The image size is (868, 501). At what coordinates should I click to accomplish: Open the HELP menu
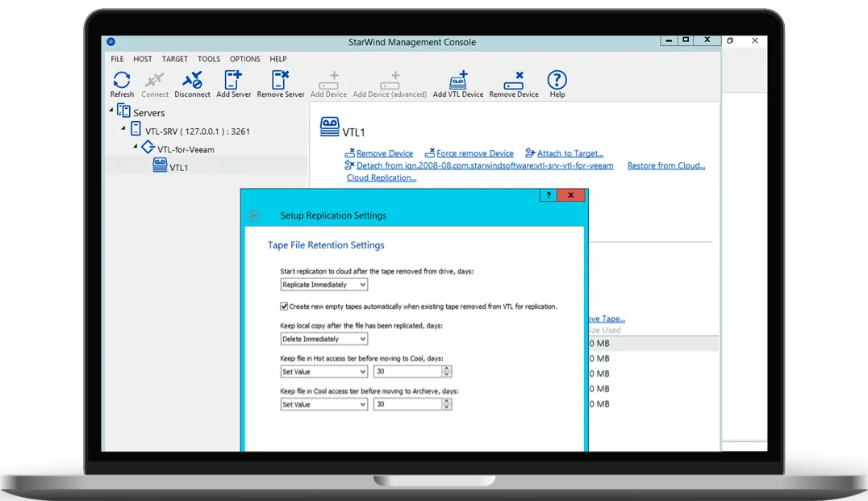tap(278, 59)
